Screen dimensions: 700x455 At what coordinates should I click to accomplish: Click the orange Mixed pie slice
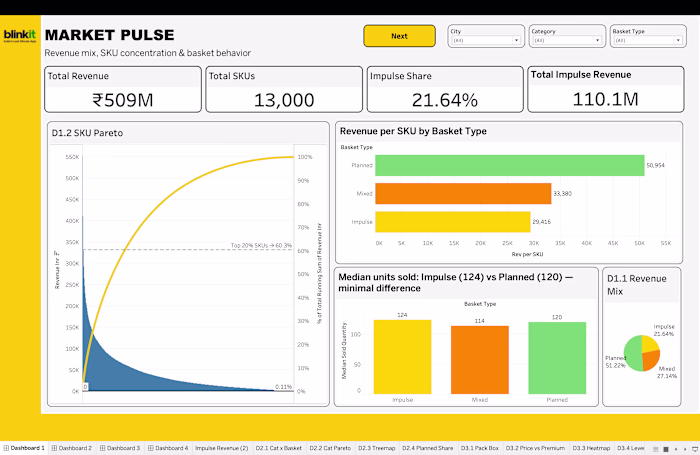pos(652,361)
